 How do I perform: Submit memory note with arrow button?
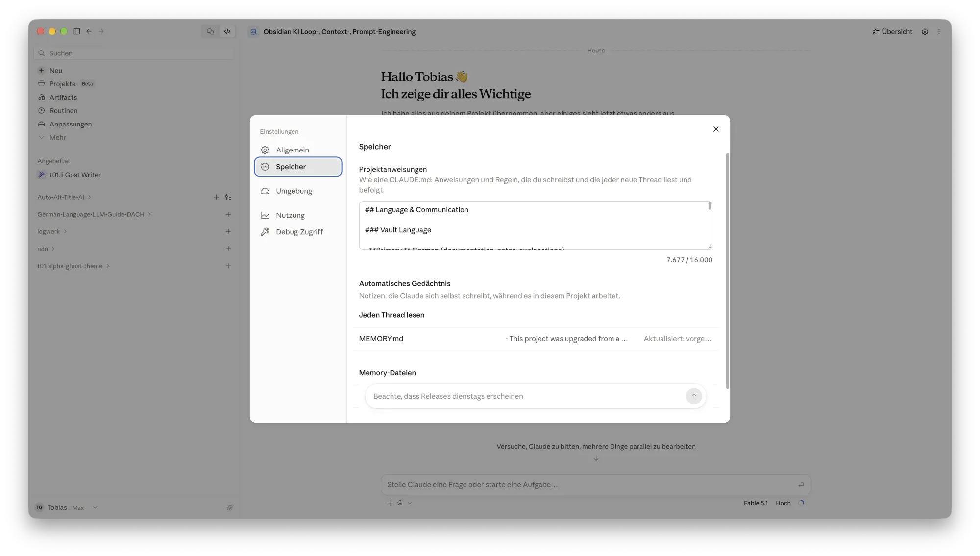(694, 396)
